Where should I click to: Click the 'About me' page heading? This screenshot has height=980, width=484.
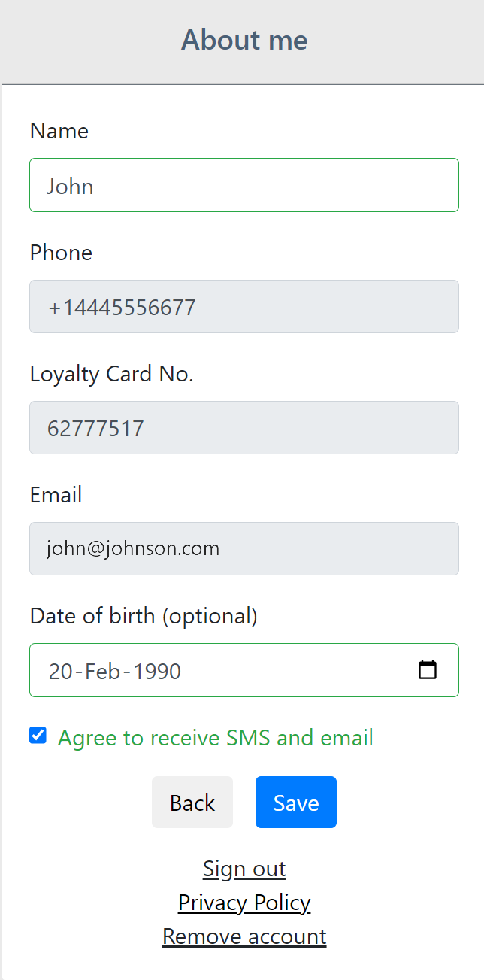click(x=244, y=40)
